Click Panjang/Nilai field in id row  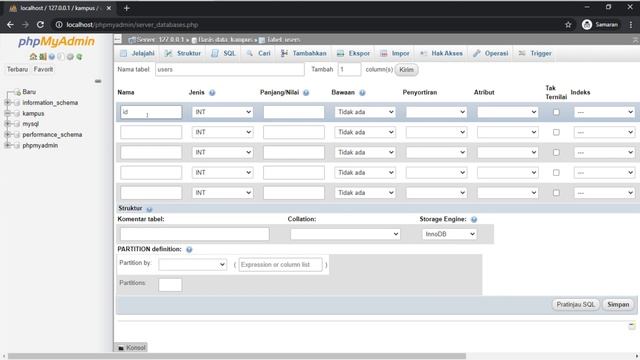point(294,112)
